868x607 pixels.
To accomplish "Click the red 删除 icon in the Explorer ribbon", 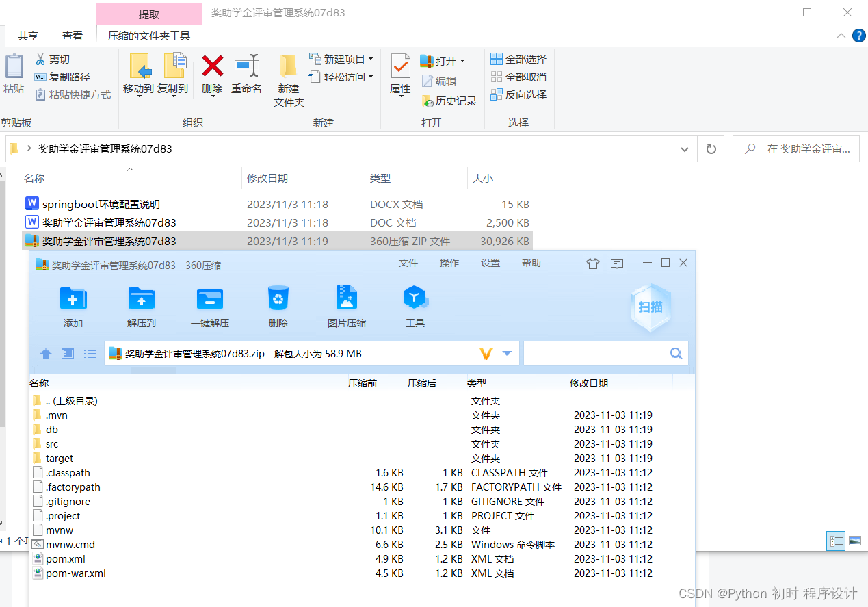I will (x=213, y=66).
